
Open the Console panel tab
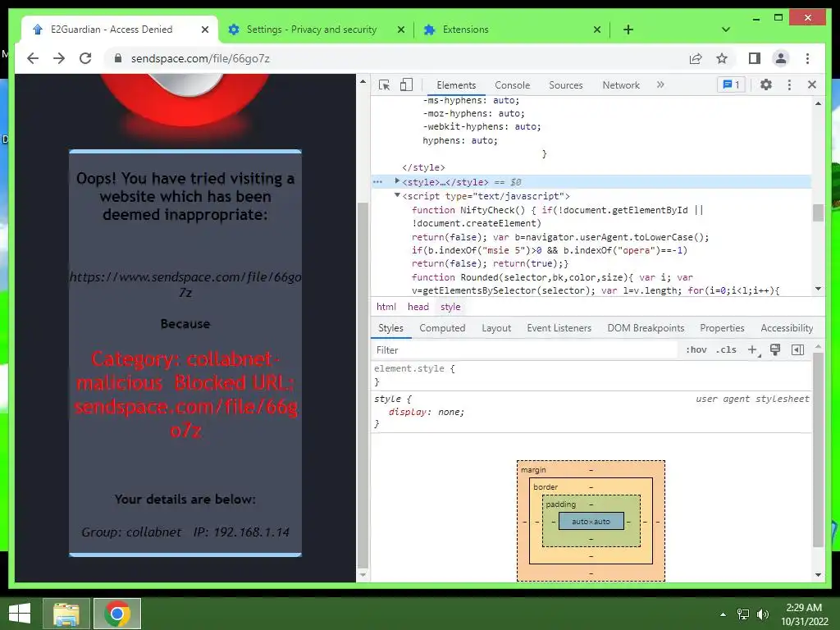tap(512, 85)
